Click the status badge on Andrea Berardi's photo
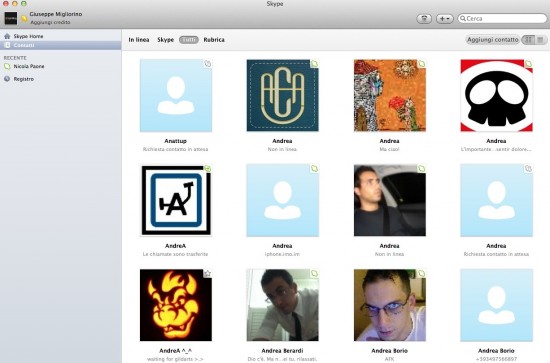The image size is (550, 363). pyautogui.click(x=315, y=273)
